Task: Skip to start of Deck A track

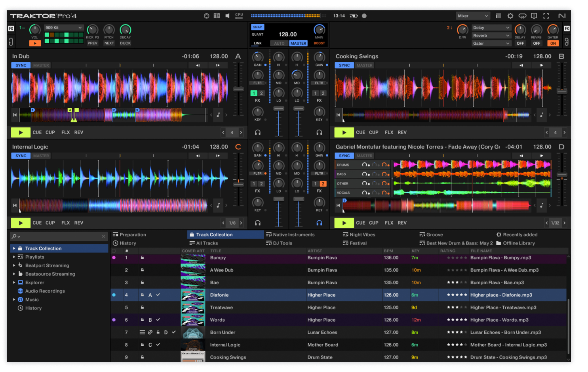Action: point(15,115)
